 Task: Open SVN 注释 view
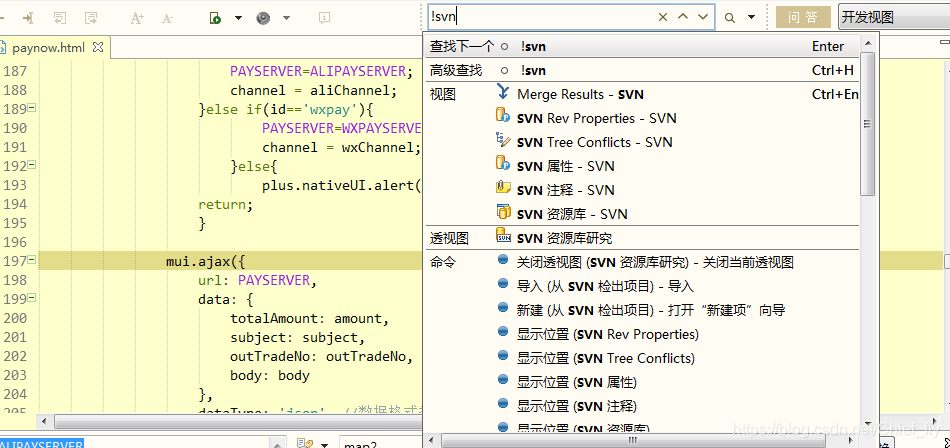565,190
